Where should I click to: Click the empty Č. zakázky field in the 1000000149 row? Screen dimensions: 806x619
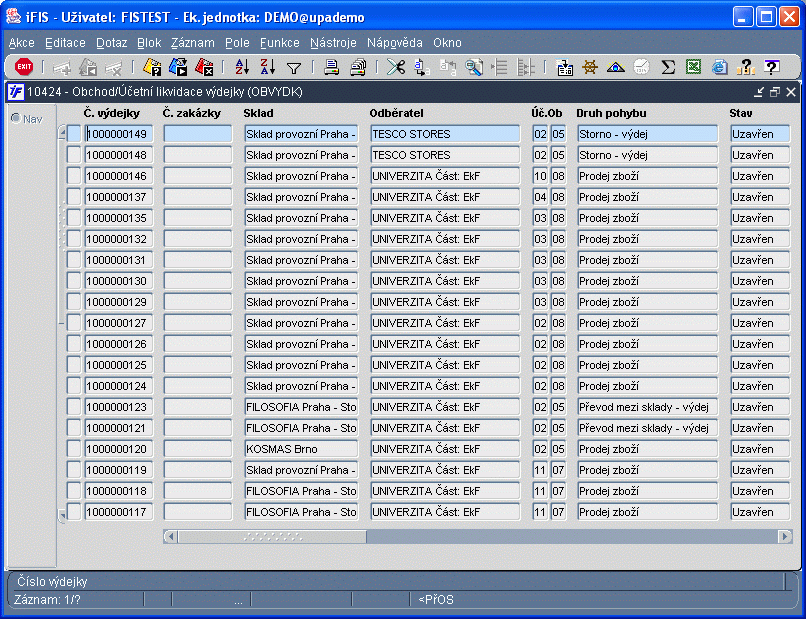[x=198, y=134]
